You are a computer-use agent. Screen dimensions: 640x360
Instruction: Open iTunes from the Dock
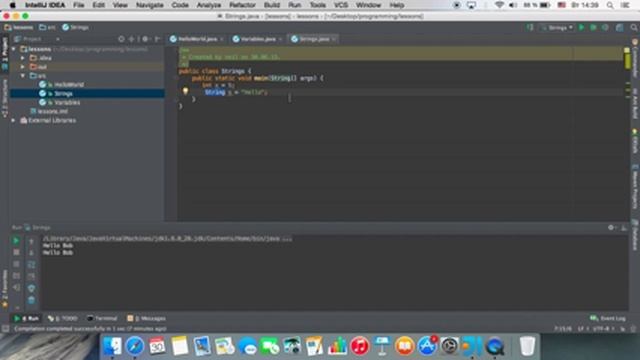[x=360, y=346]
